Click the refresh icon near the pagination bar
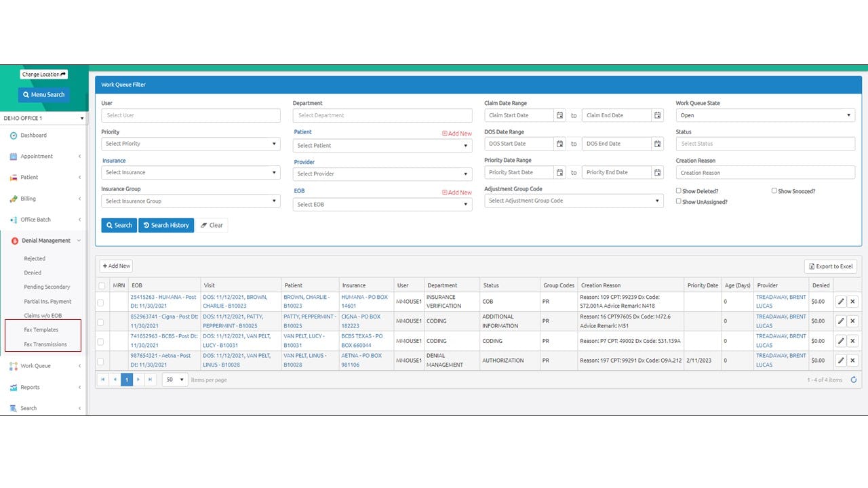868x488 pixels. tap(853, 380)
